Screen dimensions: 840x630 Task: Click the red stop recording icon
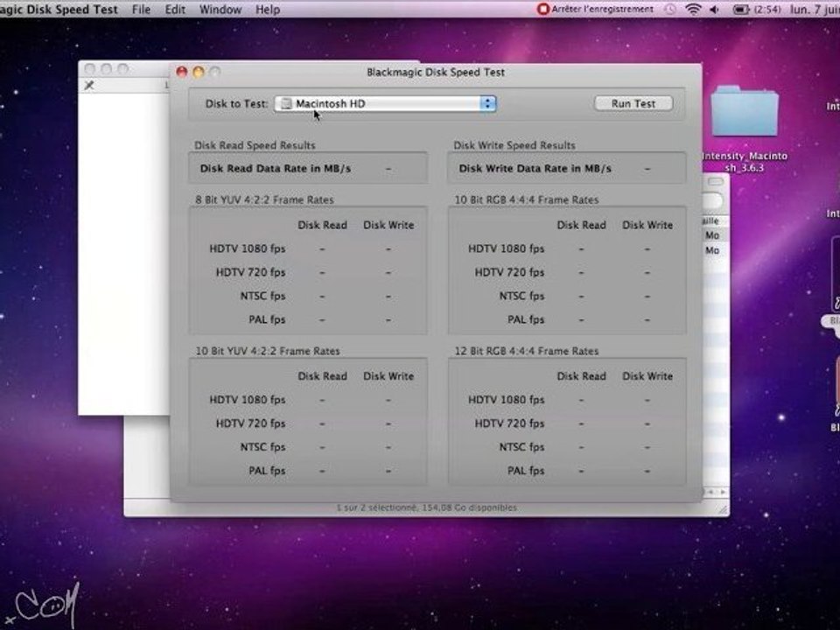point(542,9)
